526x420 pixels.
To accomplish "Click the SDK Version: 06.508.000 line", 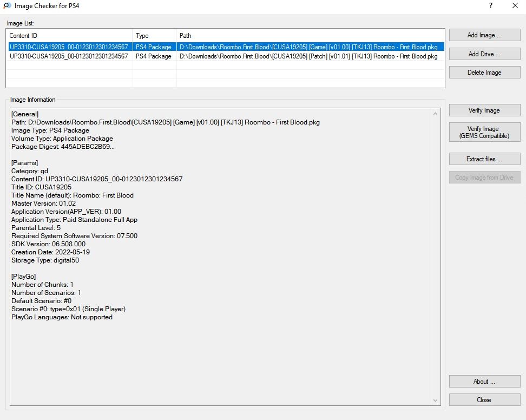I will coord(48,244).
